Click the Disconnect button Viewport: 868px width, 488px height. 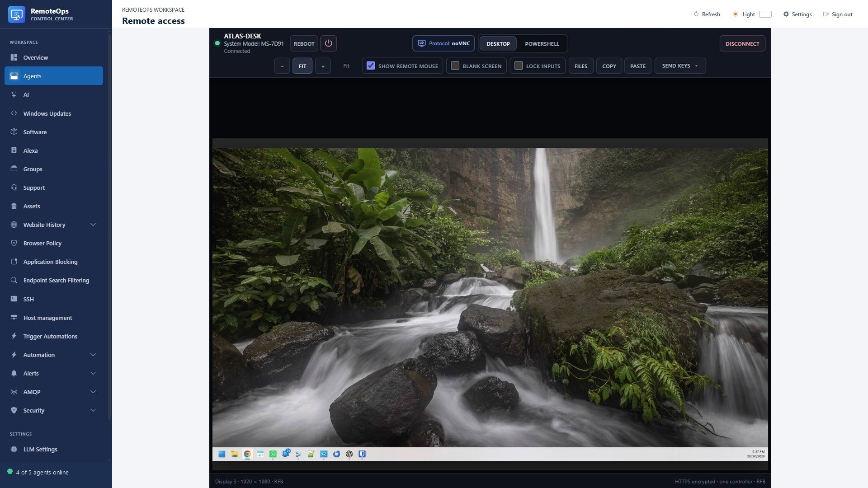click(x=742, y=44)
